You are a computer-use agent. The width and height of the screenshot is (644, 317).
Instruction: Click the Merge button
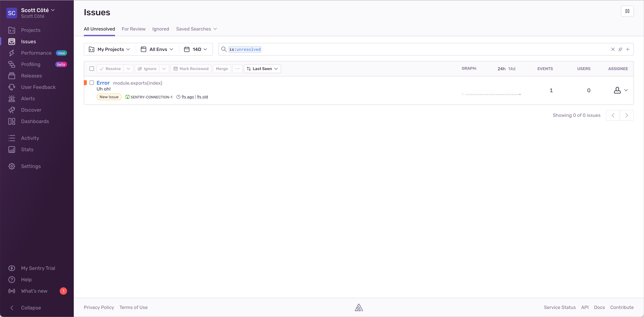point(222,69)
